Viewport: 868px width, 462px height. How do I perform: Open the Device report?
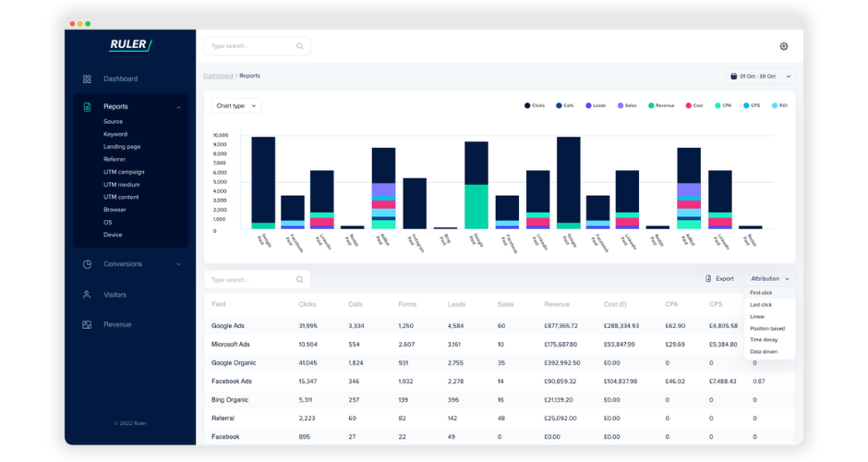(x=113, y=235)
